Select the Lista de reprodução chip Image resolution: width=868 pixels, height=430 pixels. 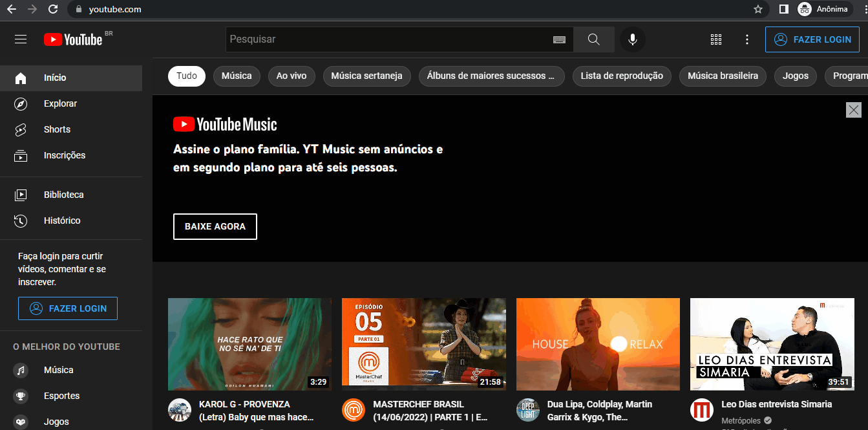(622, 76)
